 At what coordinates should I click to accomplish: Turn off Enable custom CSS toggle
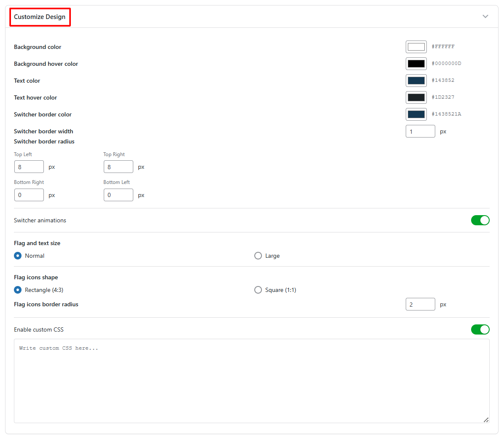click(x=480, y=329)
